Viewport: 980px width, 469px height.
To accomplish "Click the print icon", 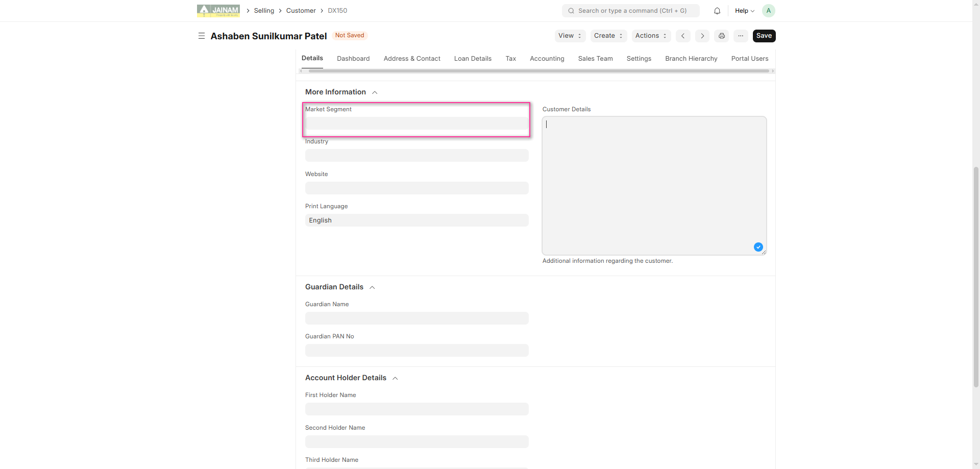I will point(722,36).
